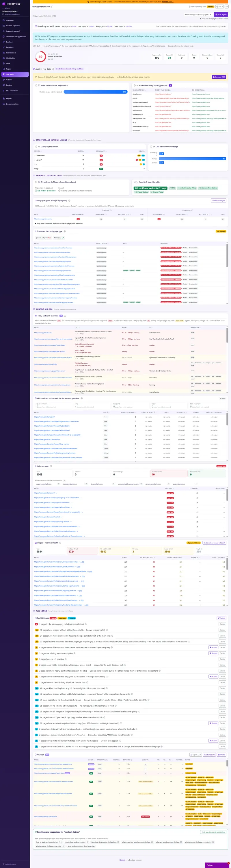Expand the /wishlist row in Links per page

tap(62, 517)
